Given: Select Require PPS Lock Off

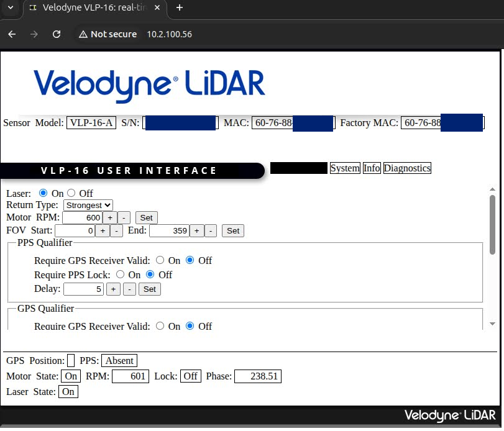Looking at the screenshot, I should click(150, 274).
